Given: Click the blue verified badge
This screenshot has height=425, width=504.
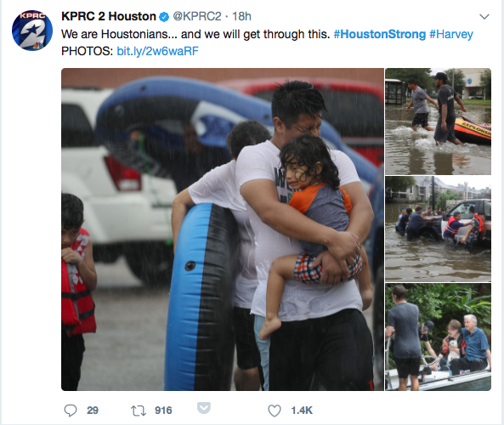Looking at the screenshot, I should (164, 17).
